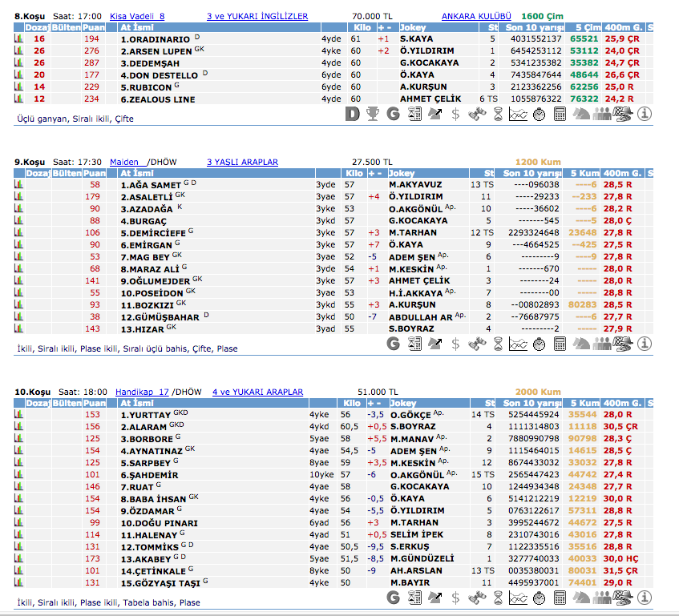Click the ANKARA KULÜBÜ link

point(476,16)
